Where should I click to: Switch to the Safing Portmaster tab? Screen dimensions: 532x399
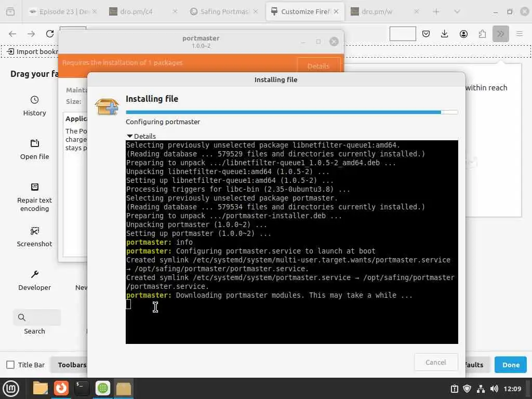point(223,11)
